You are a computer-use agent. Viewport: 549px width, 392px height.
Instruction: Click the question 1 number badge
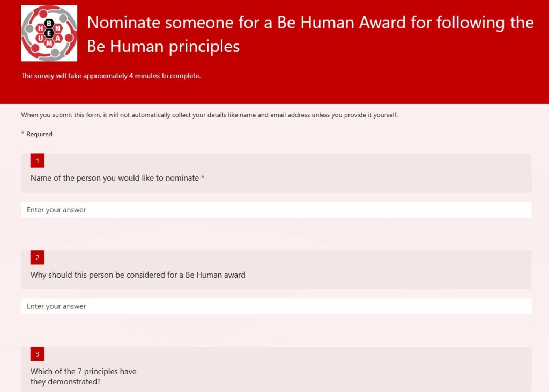(38, 161)
